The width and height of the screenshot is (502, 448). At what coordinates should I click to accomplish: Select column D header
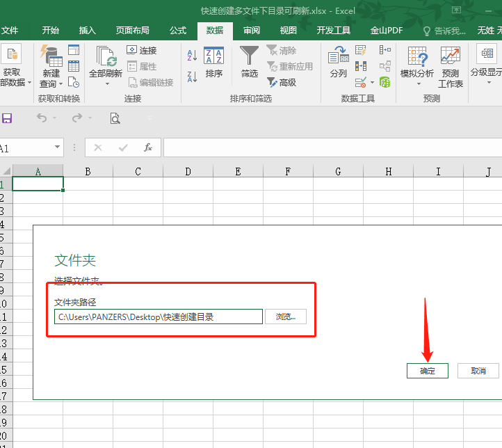pyautogui.click(x=188, y=171)
